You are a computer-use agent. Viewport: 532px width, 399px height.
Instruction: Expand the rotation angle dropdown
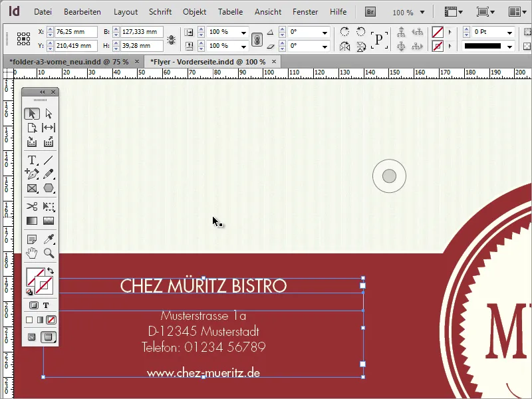point(325,33)
